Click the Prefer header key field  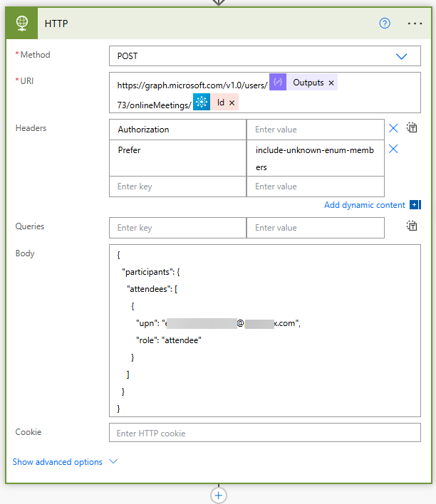click(177, 158)
